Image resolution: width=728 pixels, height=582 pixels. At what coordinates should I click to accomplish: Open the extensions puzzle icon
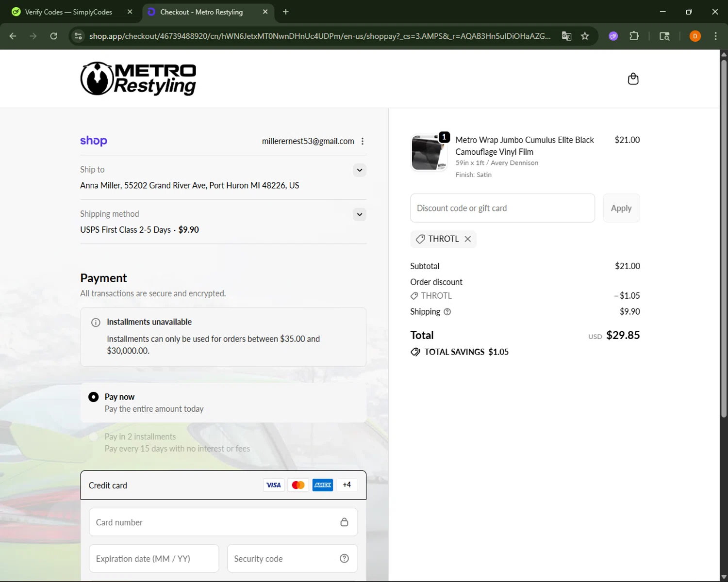[634, 36]
